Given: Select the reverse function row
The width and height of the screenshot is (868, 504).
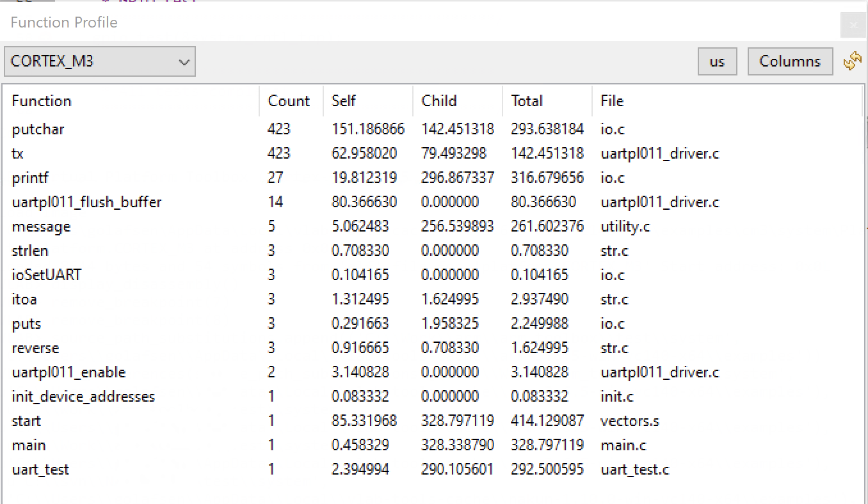Looking at the screenshot, I should click(x=433, y=348).
